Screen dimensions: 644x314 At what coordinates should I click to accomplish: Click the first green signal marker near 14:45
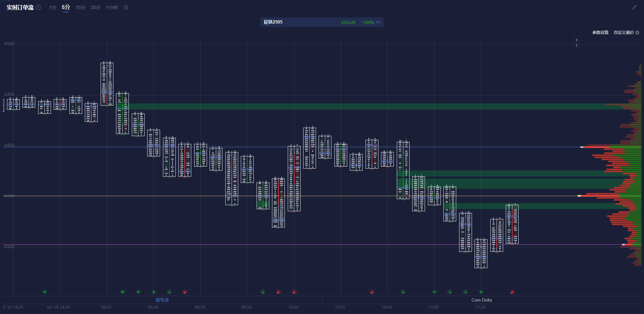pos(45,292)
